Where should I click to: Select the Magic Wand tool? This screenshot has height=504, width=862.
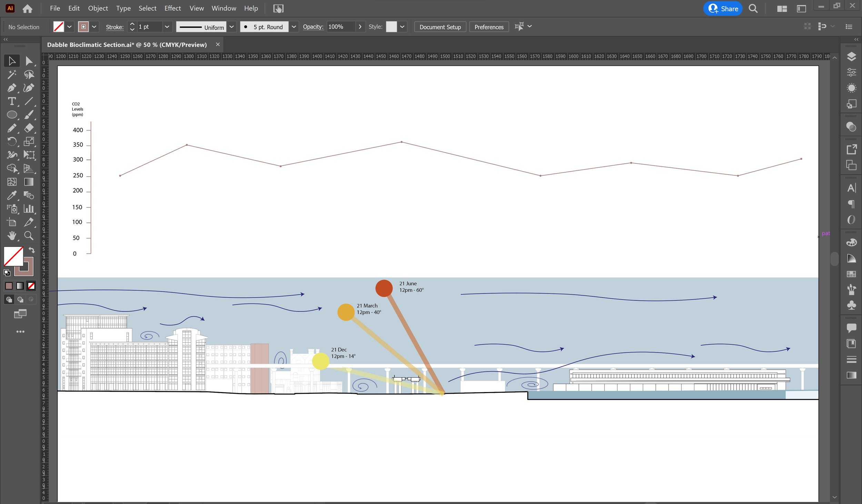tap(12, 74)
